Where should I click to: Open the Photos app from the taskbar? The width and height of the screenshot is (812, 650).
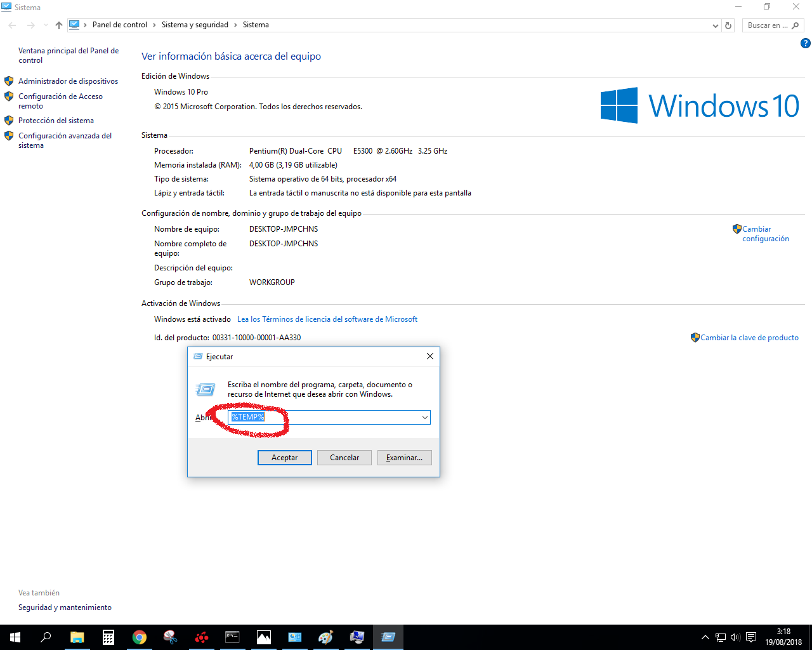coord(263,637)
